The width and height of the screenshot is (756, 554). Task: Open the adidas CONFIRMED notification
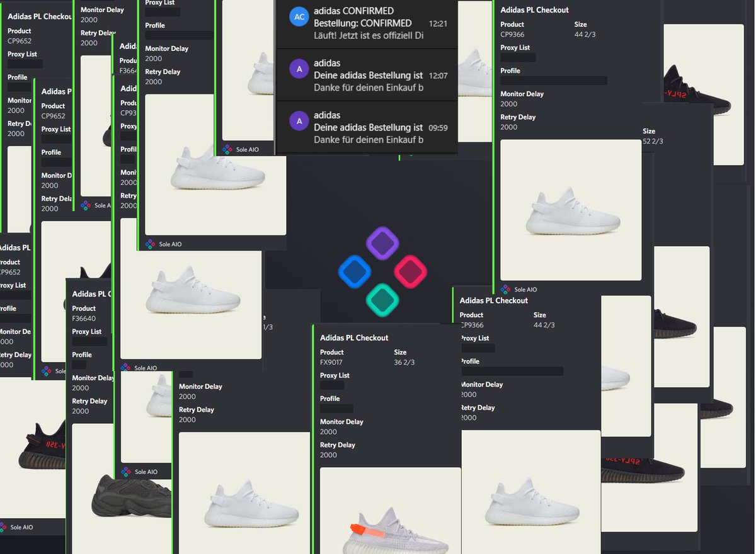pos(367,24)
